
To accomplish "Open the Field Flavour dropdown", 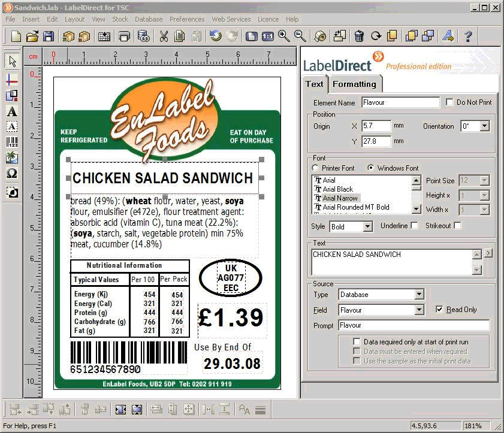I will pos(419,310).
